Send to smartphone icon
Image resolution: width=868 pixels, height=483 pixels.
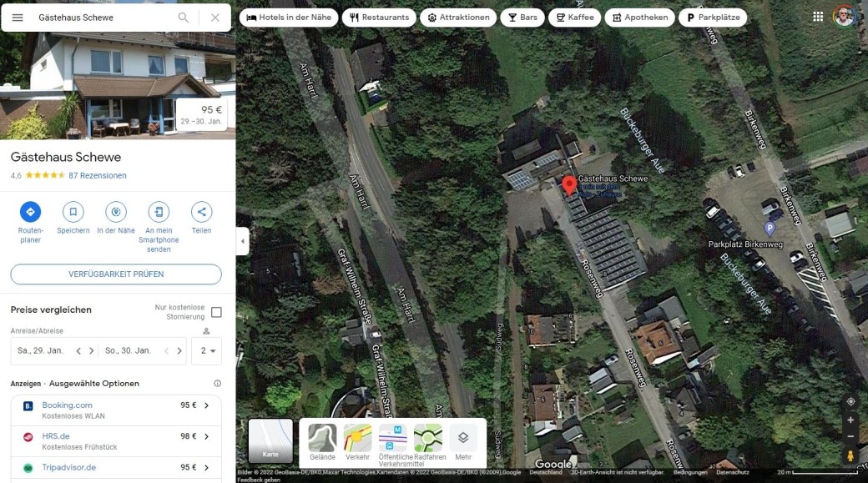pyautogui.click(x=159, y=212)
